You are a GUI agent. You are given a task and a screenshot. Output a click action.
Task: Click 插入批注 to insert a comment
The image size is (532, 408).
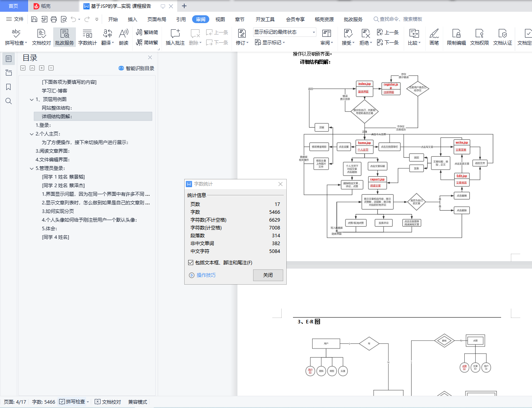click(x=175, y=37)
